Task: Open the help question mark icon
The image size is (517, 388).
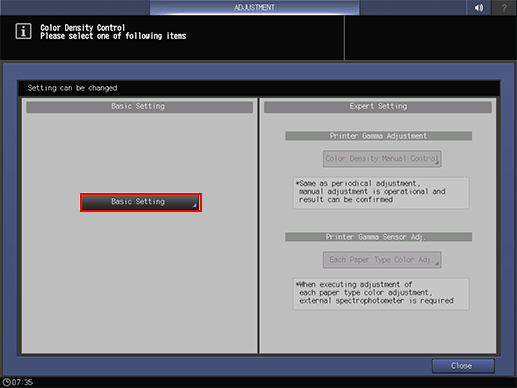Action: tap(504, 7)
